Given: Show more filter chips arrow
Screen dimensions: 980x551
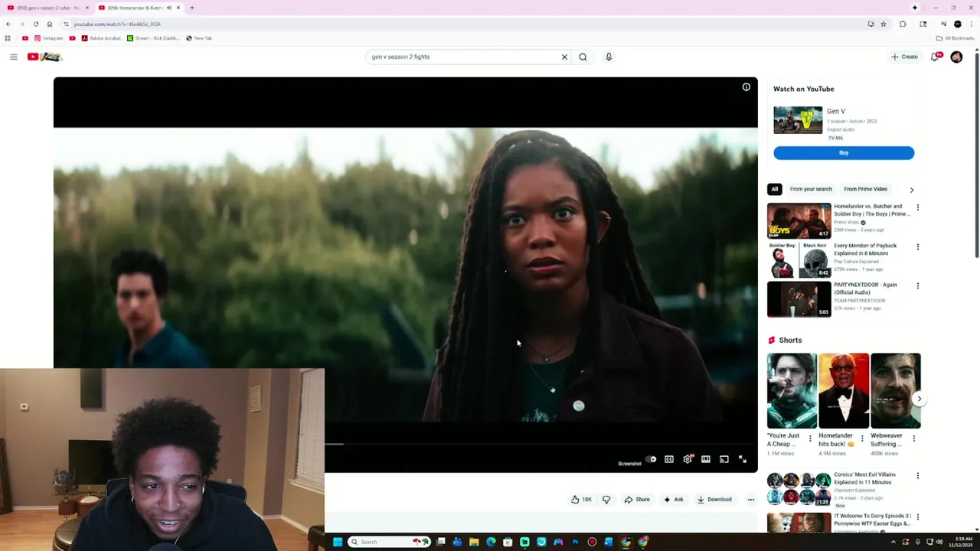Looking at the screenshot, I should point(911,190).
